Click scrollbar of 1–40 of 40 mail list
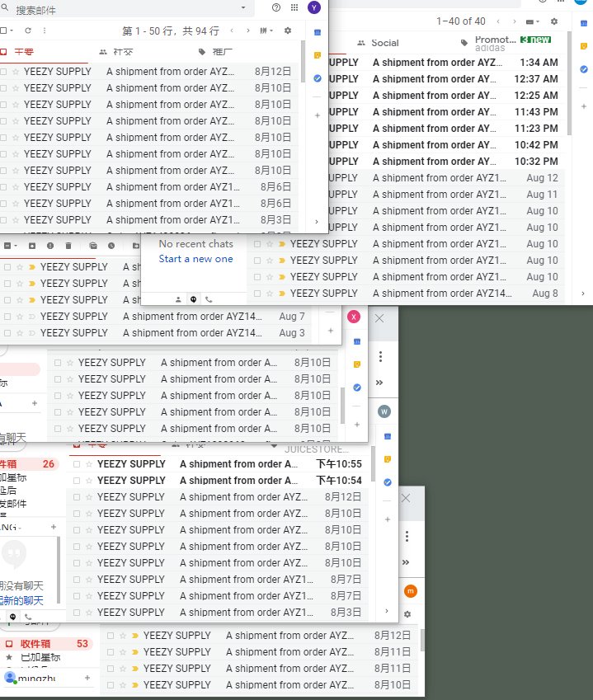593x700 pixels. [569, 83]
